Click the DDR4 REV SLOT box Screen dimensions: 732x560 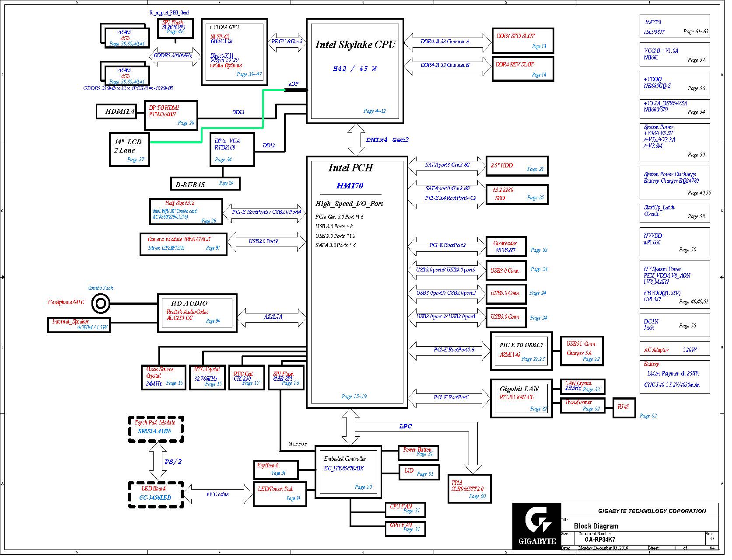[523, 69]
